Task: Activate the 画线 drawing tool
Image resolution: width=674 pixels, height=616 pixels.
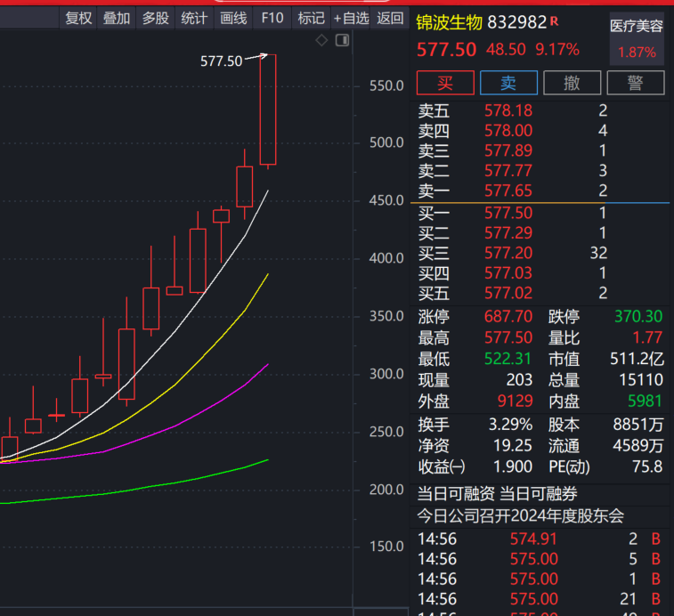Action: 233,18
